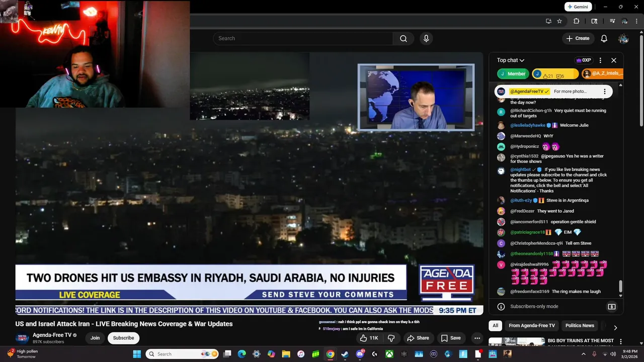The width and height of the screenshot is (644, 362).
Task: Open the Windows Start menu
Action: pyautogui.click(x=137, y=354)
